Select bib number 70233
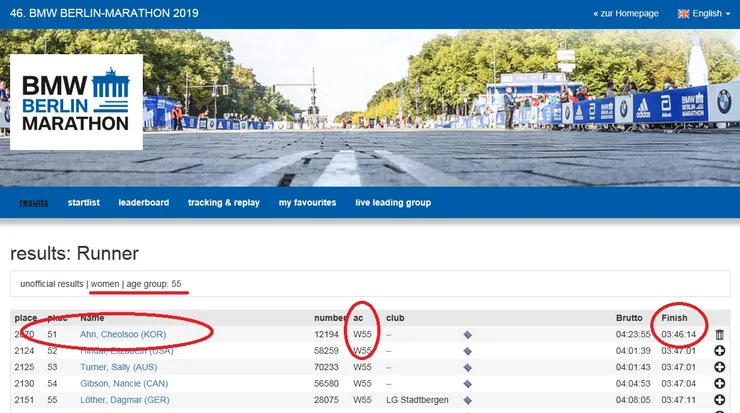Image resolution: width=740 pixels, height=413 pixels. pyautogui.click(x=326, y=367)
